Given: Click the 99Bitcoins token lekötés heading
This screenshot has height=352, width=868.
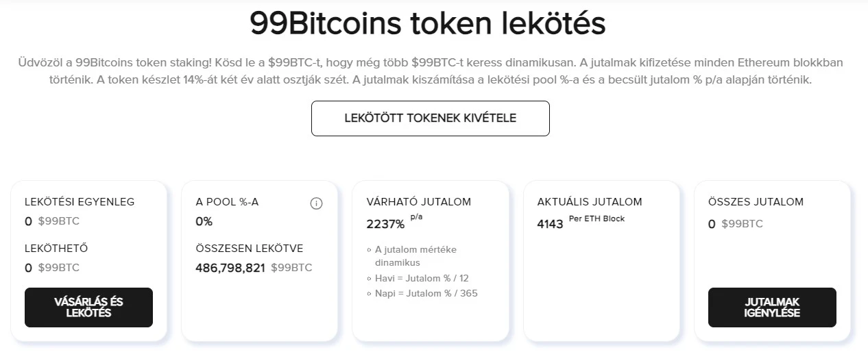Looking at the screenshot, I should click(427, 25).
